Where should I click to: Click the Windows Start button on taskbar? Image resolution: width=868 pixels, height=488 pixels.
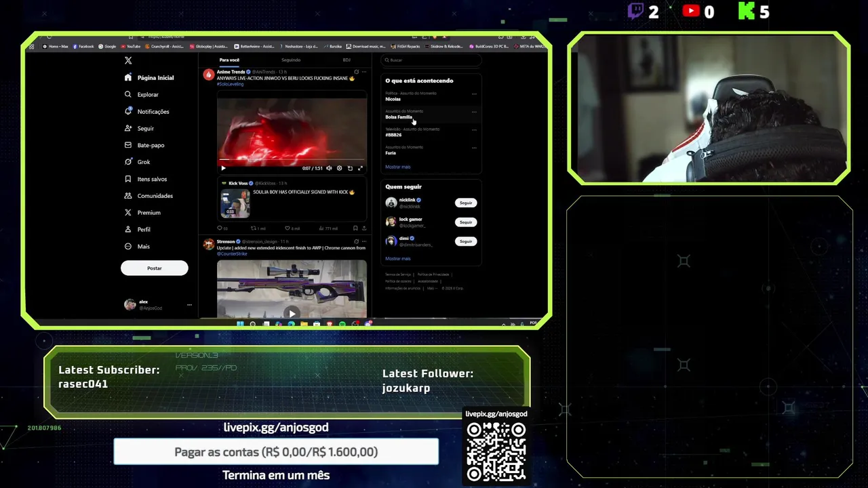240,324
